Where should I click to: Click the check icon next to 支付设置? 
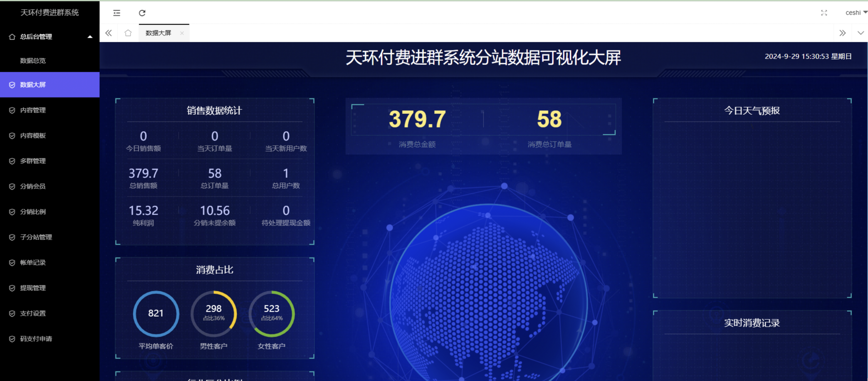point(12,313)
